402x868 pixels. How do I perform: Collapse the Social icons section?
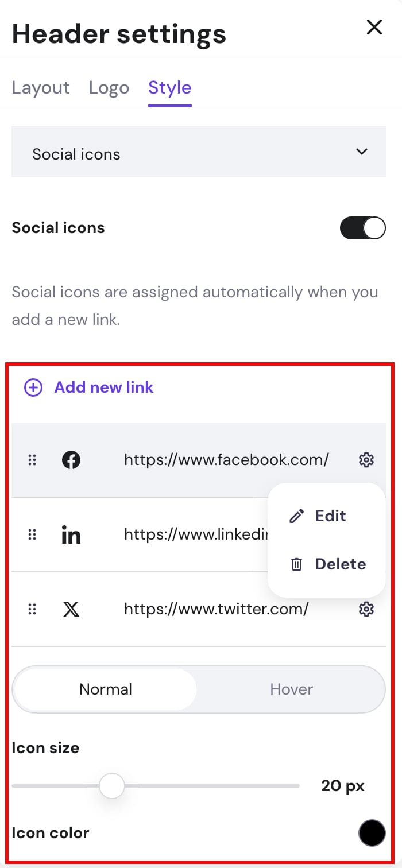pos(362,152)
